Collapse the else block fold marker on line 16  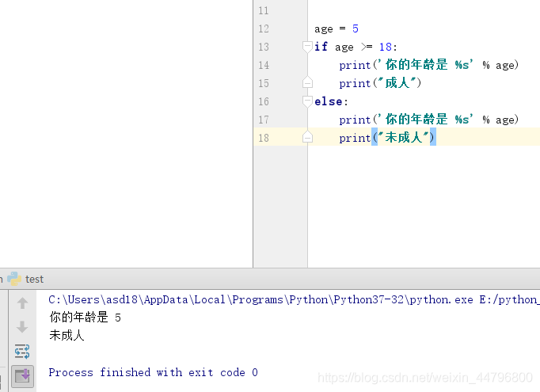coord(307,101)
